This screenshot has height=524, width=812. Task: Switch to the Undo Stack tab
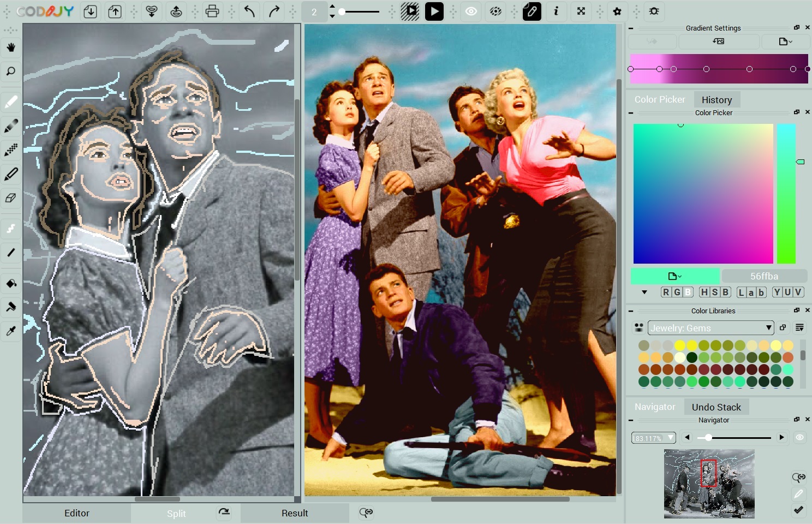716,407
